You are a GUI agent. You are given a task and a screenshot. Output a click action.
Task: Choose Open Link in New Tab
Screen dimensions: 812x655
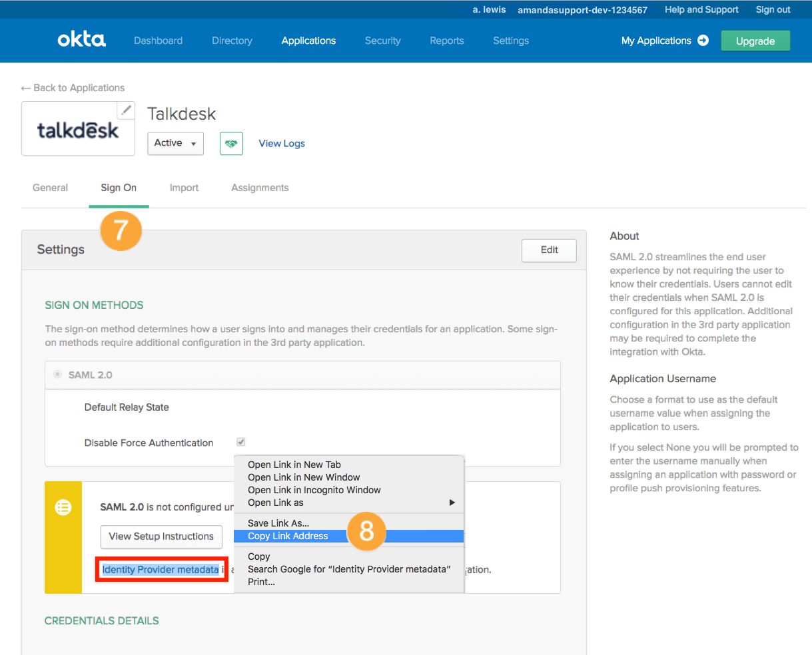349,465
